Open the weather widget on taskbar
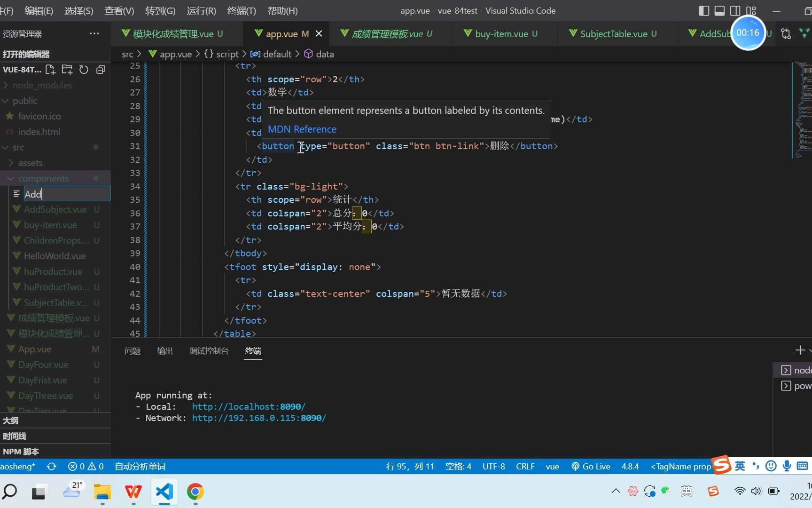Viewport: 812px width, 508px height. 72,491
